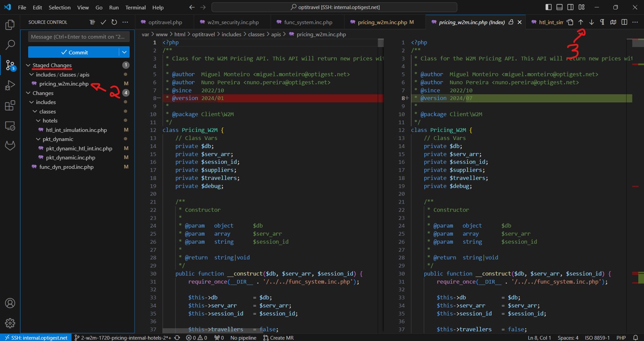
Task: Click the Commit button
Action: [x=74, y=52]
